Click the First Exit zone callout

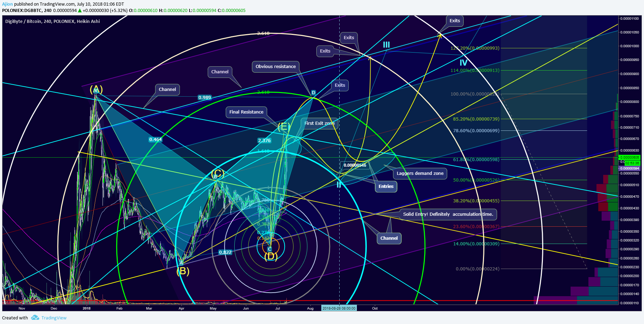click(320, 123)
